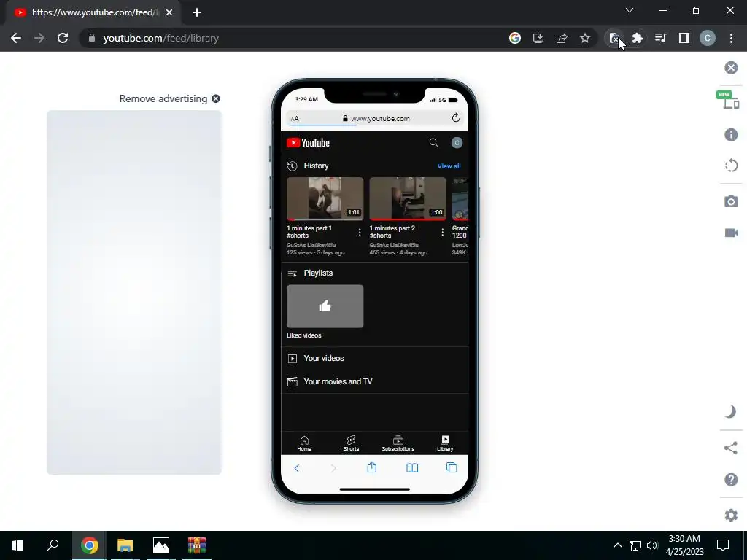Viewport: 747px width, 560px height.
Task: Open the info icon in right sidebar
Action: 731,135
